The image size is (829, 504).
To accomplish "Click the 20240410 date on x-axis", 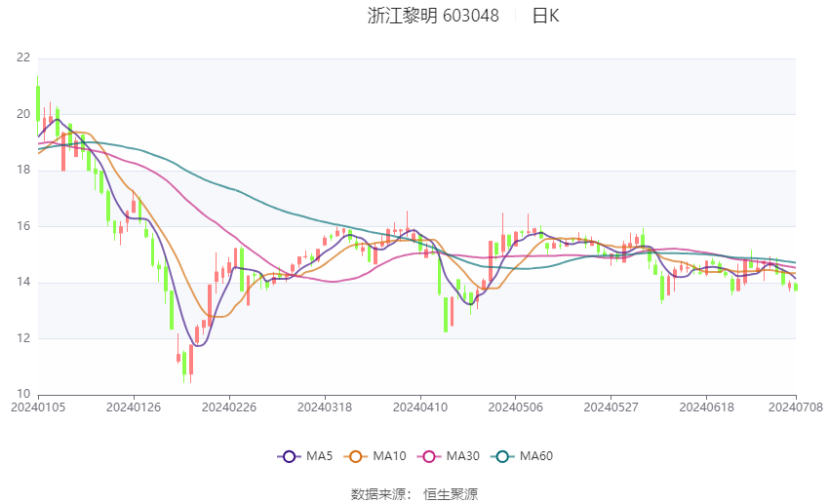I will (x=419, y=407).
